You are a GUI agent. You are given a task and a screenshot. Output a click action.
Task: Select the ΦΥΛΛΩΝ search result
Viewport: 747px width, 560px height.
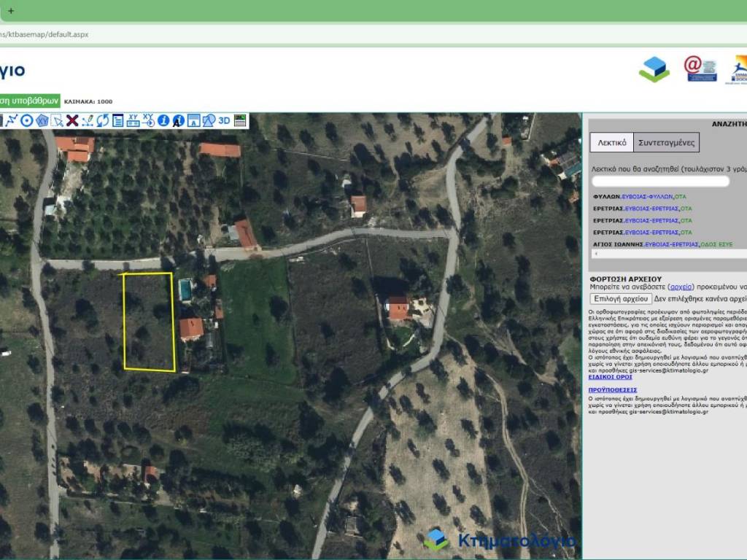click(x=606, y=196)
